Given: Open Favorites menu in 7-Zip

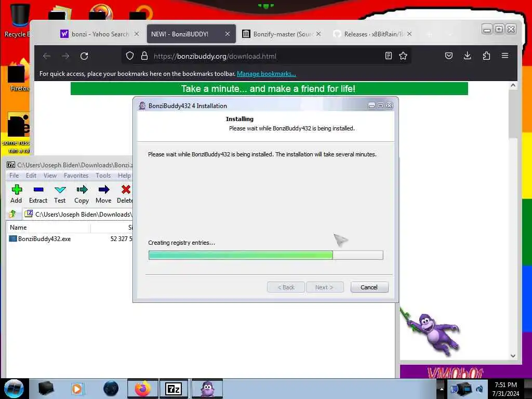Looking at the screenshot, I should point(76,176).
